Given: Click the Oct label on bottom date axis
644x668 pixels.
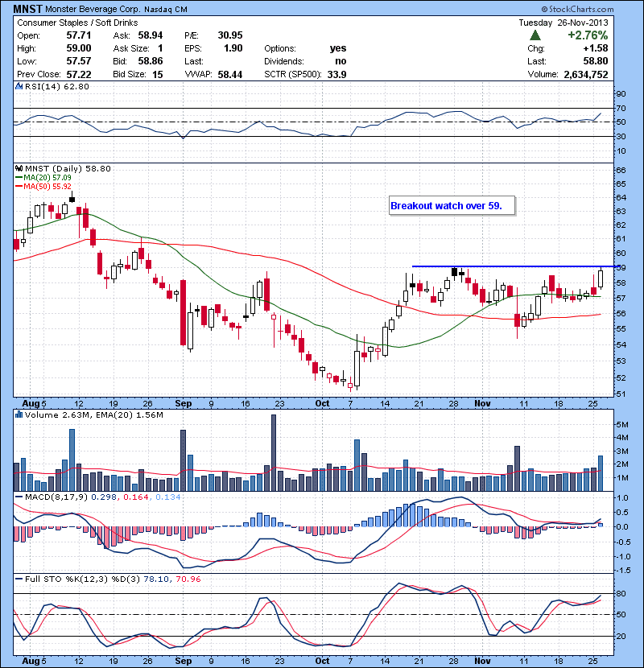Looking at the screenshot, I should pyautogui.click(x=322, y=661).
